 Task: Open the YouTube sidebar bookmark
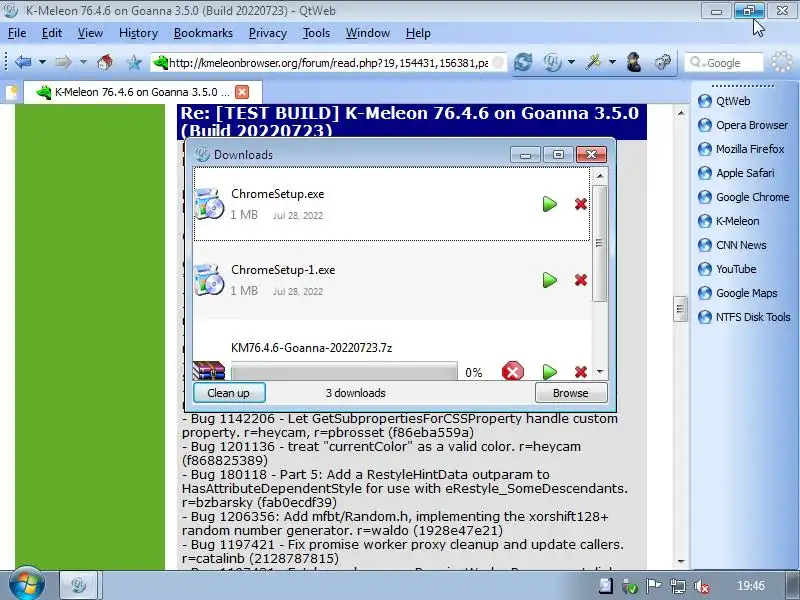727,269
